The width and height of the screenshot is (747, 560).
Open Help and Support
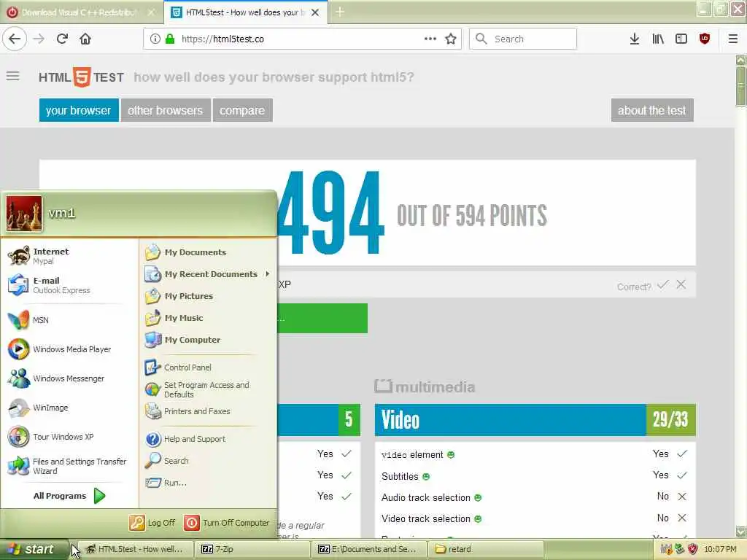click(x=208, y=438)
